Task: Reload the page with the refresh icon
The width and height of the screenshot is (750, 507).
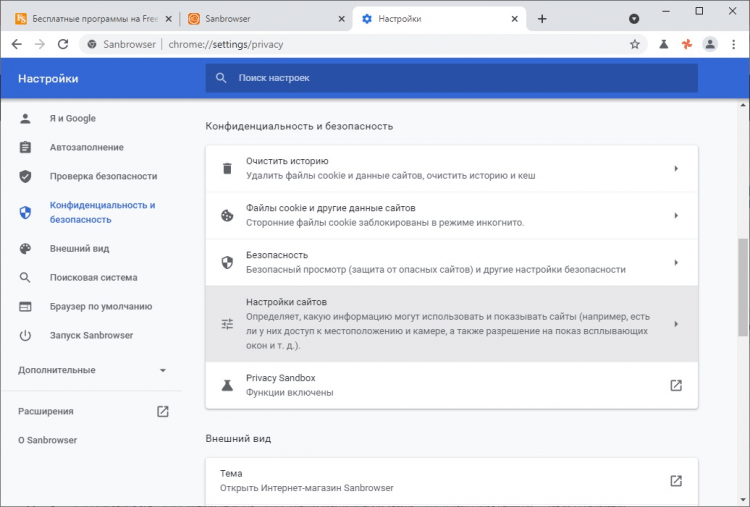Action: click(x=63, y=44)
